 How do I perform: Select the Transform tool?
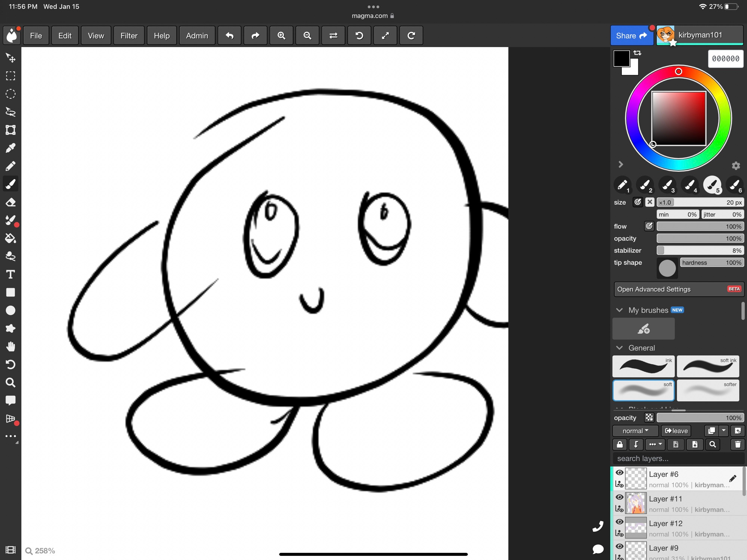[x=10, y=130]
